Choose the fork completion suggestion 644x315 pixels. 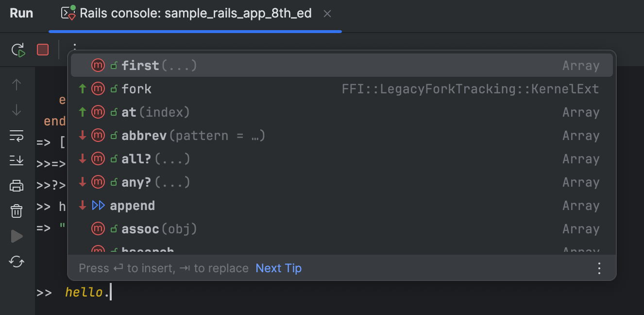342,89
